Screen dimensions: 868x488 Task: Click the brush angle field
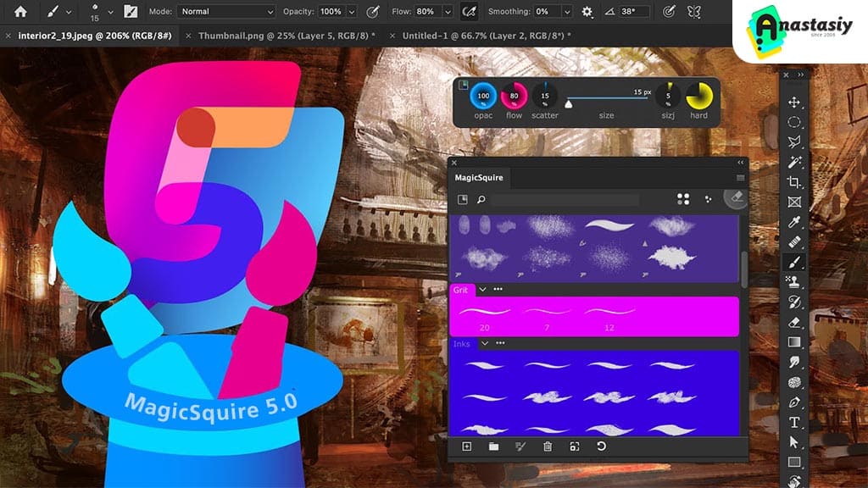[634, 12]
